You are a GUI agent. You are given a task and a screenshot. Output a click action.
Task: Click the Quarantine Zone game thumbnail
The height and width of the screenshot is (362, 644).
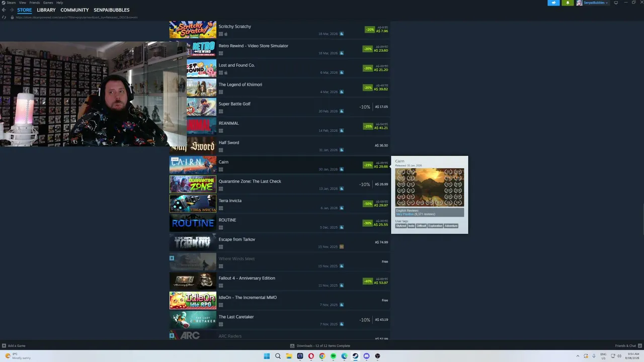pyautogui.click(x=193, y=185)
